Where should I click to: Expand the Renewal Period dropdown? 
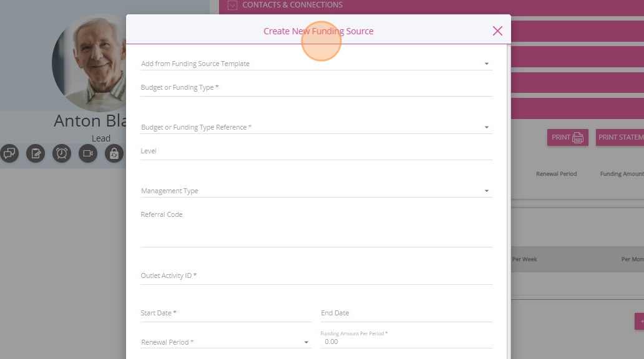(x=226, y=342)
